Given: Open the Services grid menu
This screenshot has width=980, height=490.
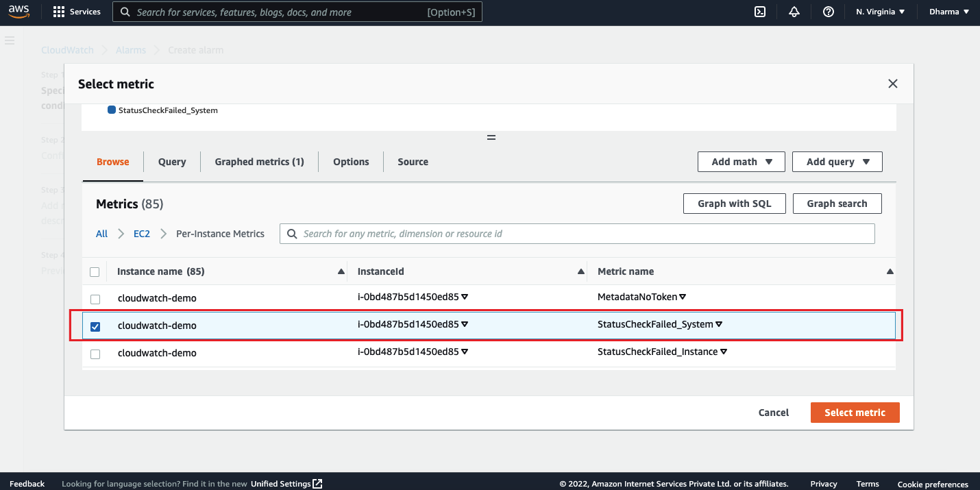Looking at the screenshot, I should (x=77, y=12).
